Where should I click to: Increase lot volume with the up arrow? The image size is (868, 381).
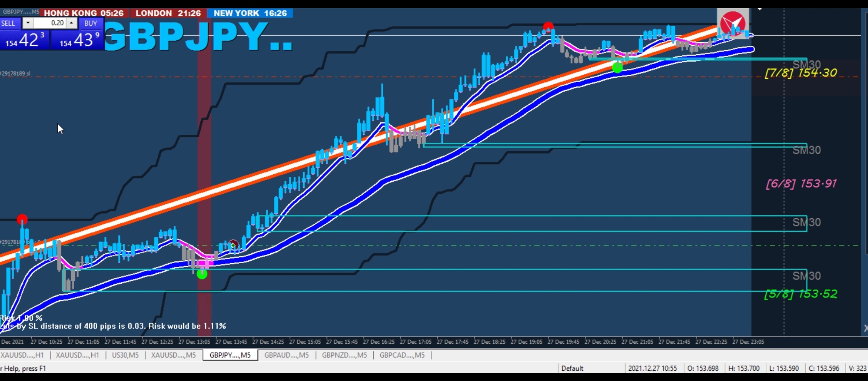71,23
